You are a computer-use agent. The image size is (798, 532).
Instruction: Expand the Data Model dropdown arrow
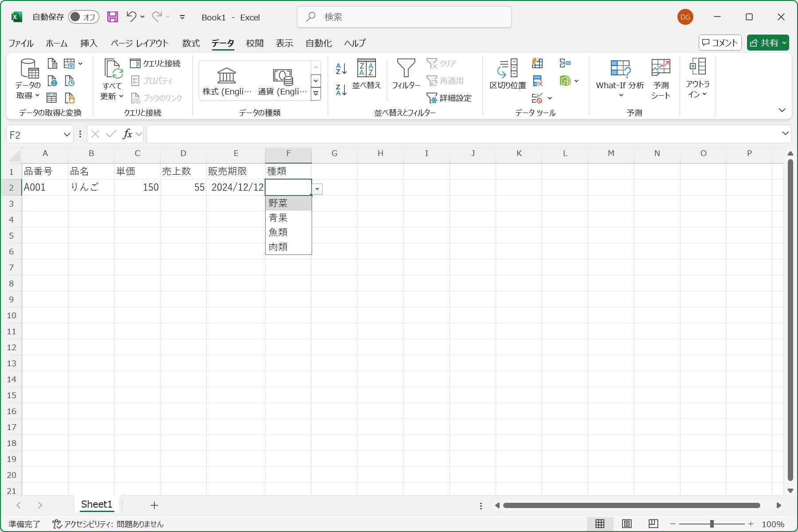(576, 81)
